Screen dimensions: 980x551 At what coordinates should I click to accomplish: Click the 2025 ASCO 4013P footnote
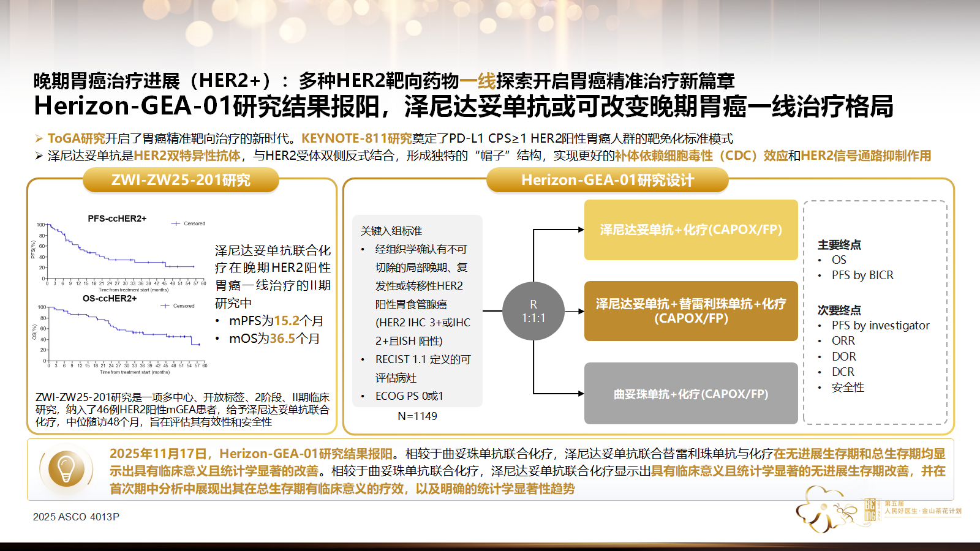tap(76, 517)
